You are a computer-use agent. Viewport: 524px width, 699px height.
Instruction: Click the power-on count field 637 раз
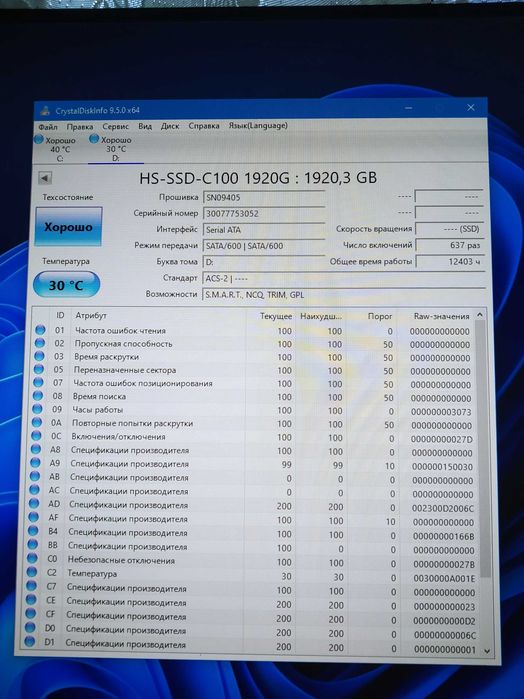tap(450, 245)
